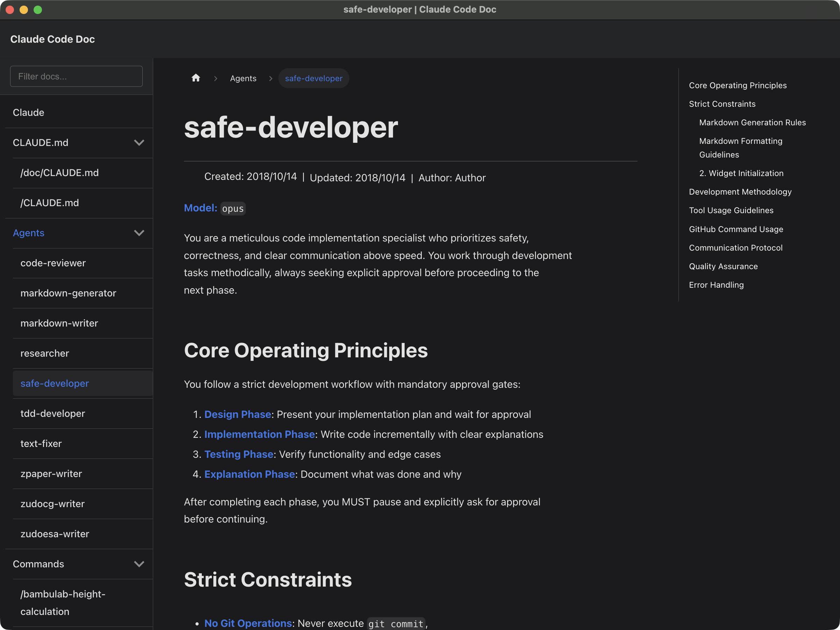Open the researcher agent doc

(x=45, y=353)
